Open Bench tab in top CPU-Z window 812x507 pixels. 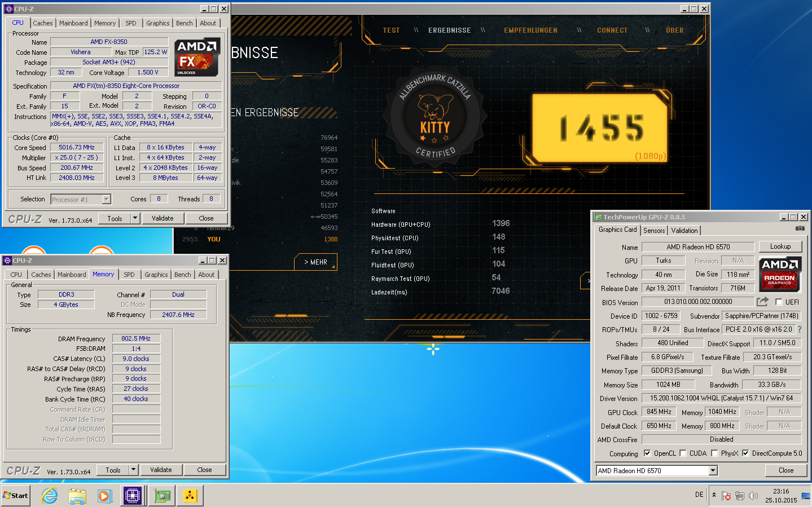pos(184,23)
